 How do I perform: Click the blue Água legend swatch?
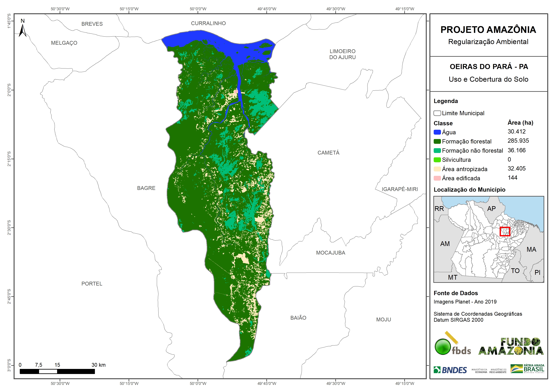[x=437, y=132]
